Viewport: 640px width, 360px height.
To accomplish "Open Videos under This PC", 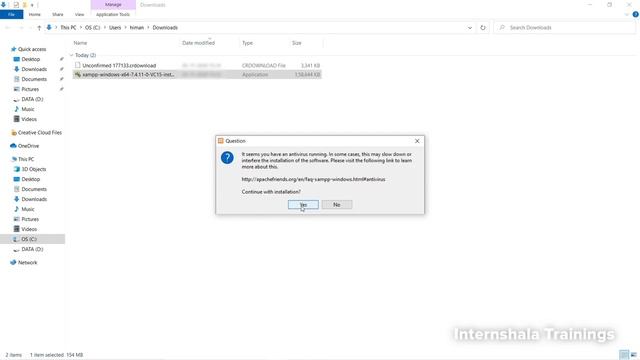I will tap(29, 229).
